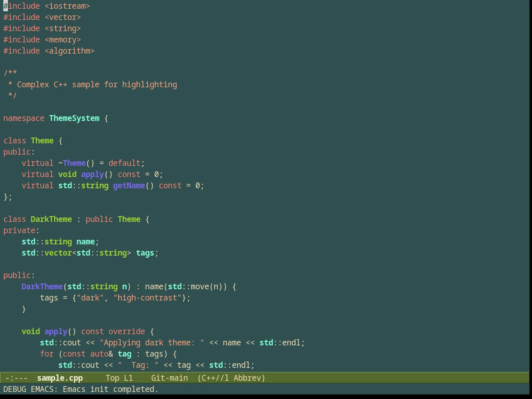Click the sample.cpp buffer name in mode line

pos(60,378)
